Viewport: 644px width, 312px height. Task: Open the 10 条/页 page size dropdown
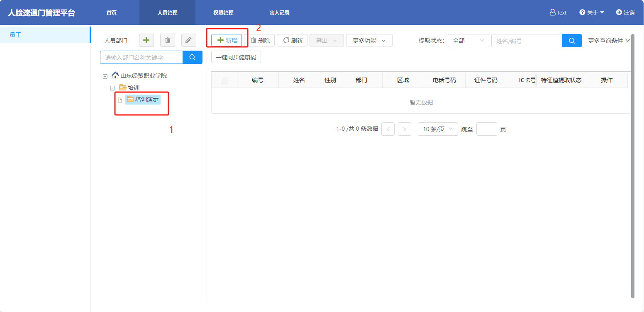(x=437, y=129)
